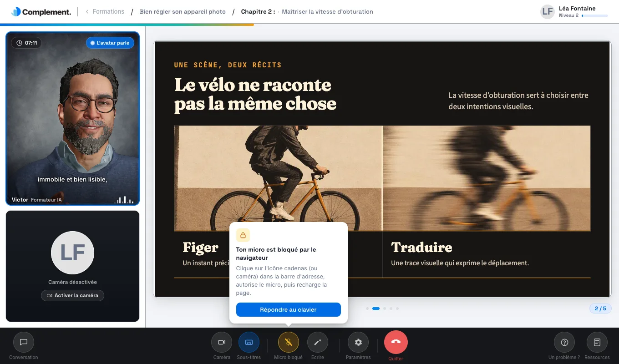Viewport: 619px width, 364px height.
Task: Click the Niveau 2 progress bar
Action: (594, 15)
